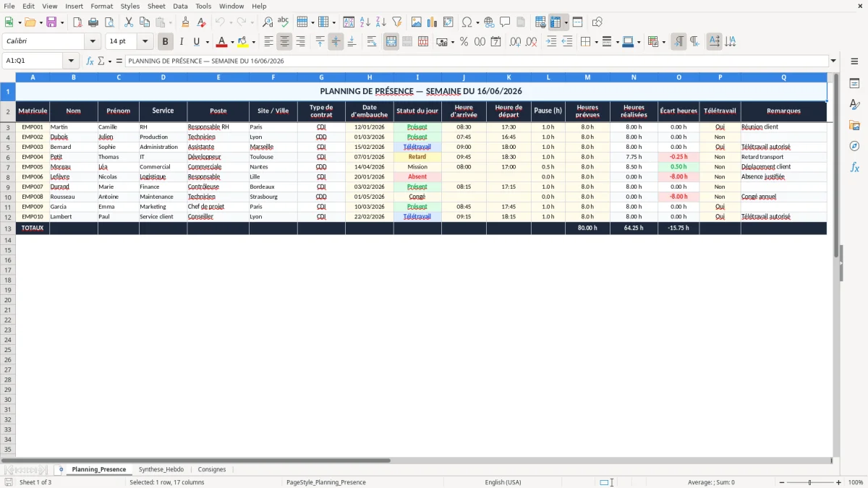Click the Copy icon

pyautogui.click(x=145, y=22)
